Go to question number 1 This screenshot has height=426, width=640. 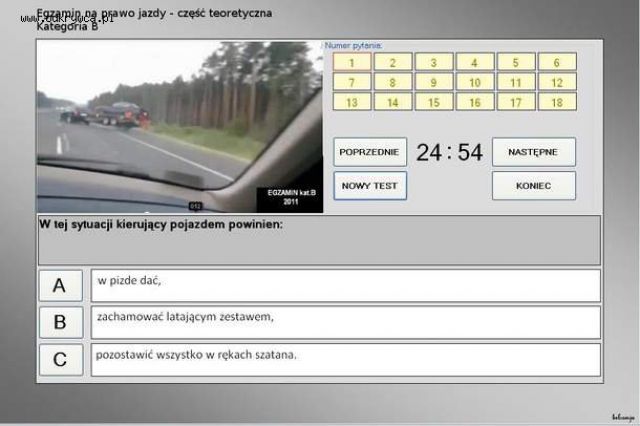click(x=352, y=62)
